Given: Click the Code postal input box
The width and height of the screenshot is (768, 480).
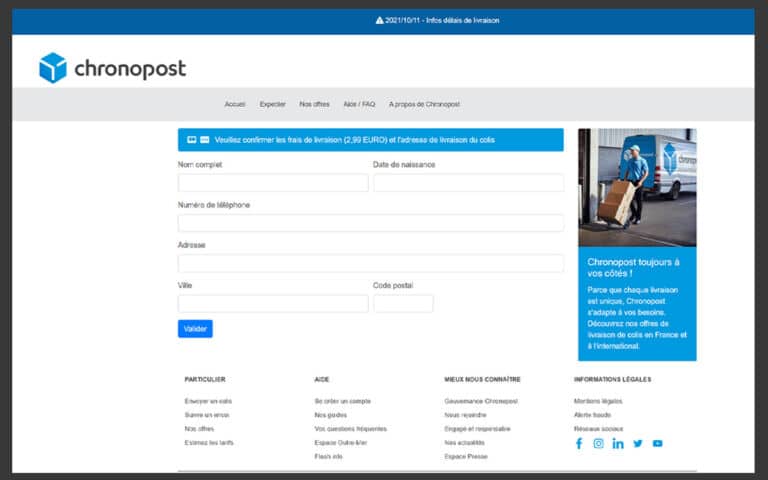Looking at the screenshot, I should tap(403, 303).
